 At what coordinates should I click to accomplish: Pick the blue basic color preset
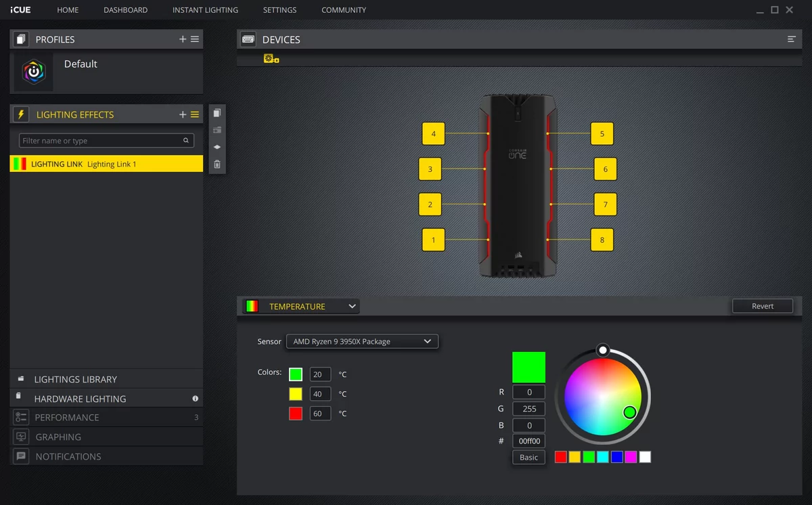click(x=617, y=457)
